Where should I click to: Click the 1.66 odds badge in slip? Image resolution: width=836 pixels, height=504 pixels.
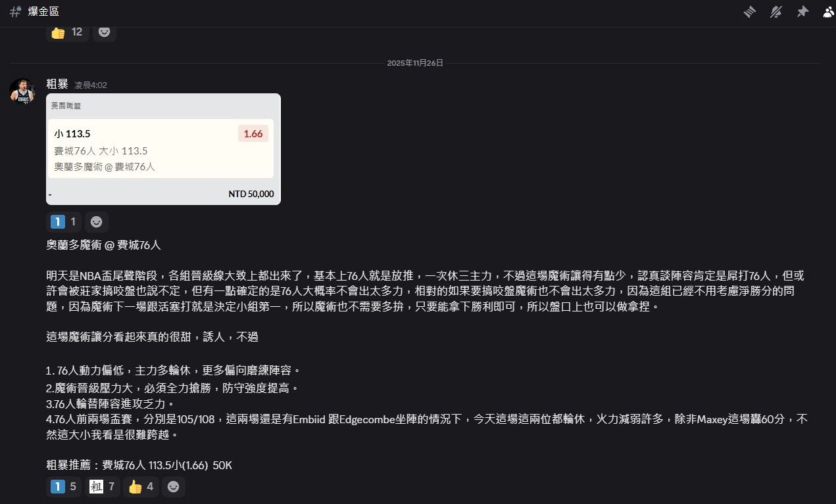(x=253, y=134)
